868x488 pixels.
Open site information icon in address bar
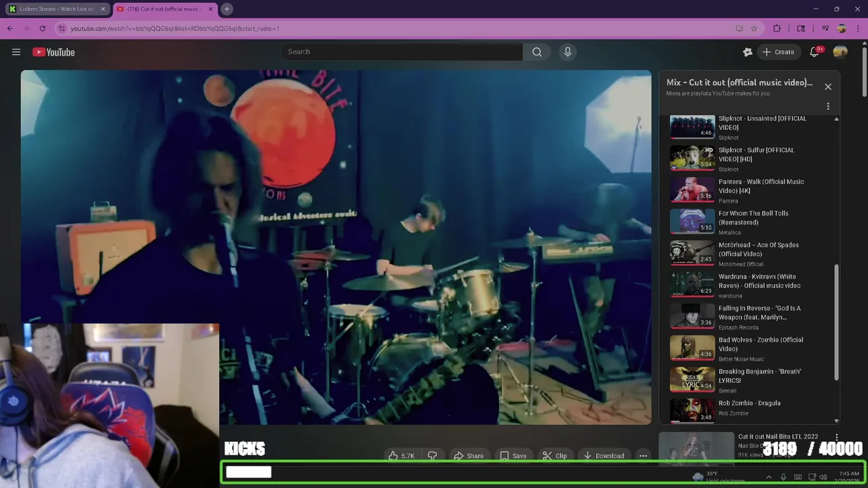tap(62, 28)
